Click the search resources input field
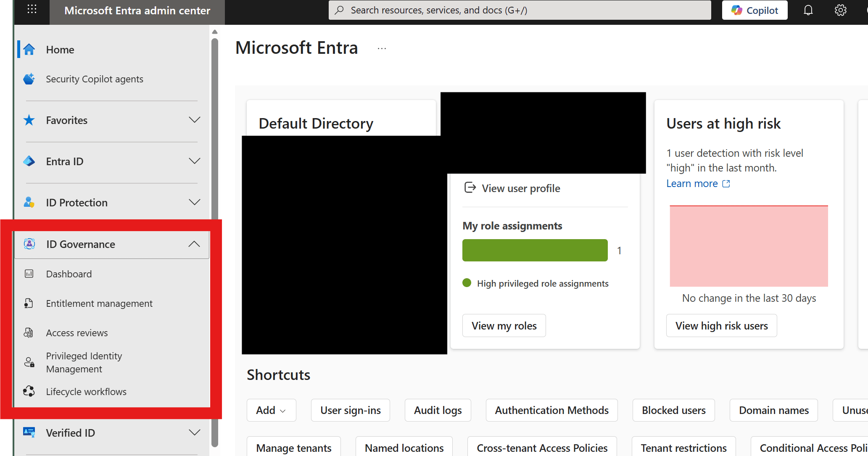868x456 pixels. click(x=520, y=10)
